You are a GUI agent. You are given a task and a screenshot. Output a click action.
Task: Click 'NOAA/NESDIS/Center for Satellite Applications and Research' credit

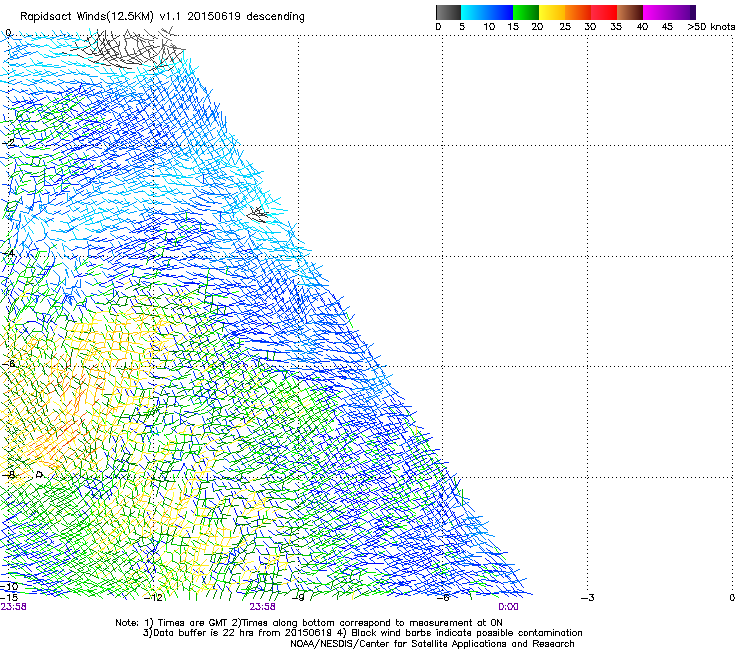click(432, 644)
